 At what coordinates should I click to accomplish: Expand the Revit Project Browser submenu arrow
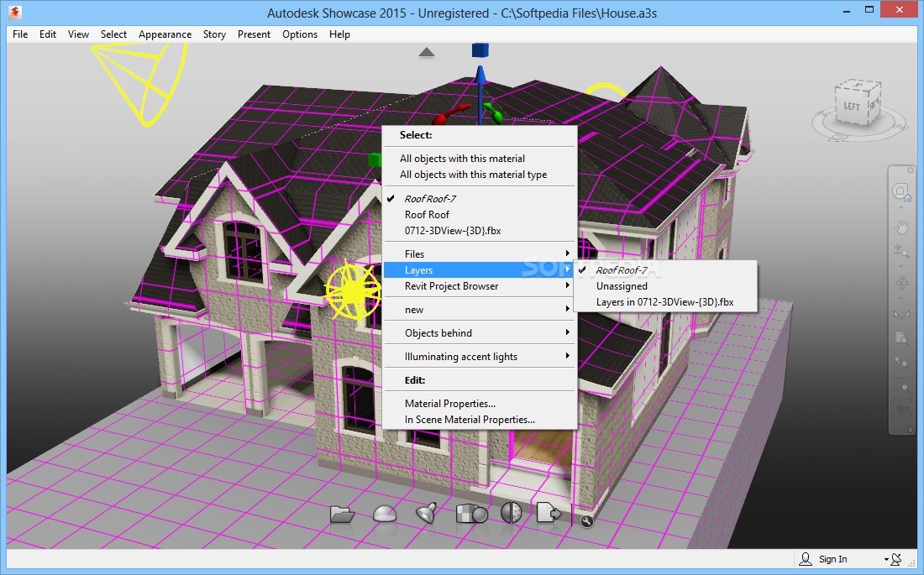568,285
